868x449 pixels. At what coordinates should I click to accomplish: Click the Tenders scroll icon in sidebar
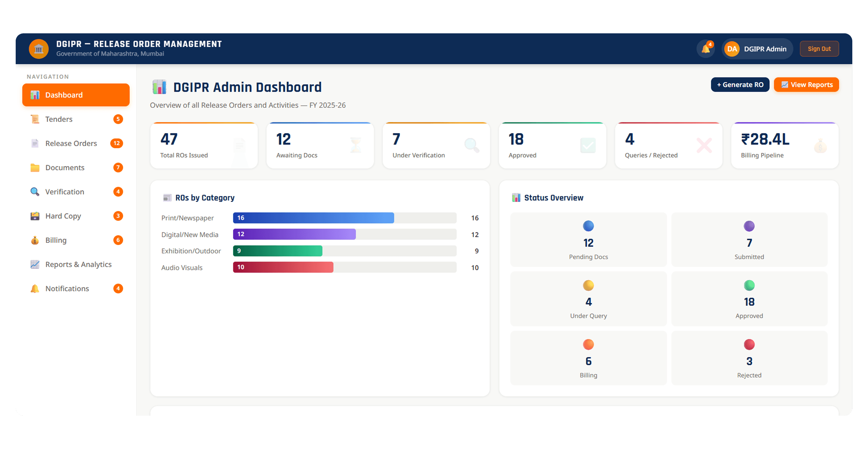(x=35, y=119)
